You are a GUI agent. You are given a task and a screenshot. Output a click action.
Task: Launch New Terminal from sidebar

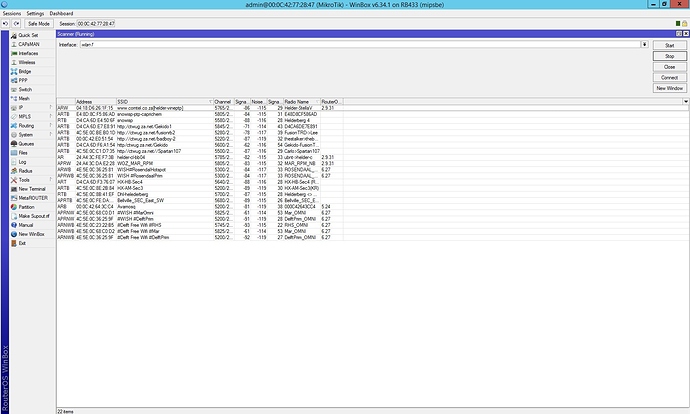(31, 188)
